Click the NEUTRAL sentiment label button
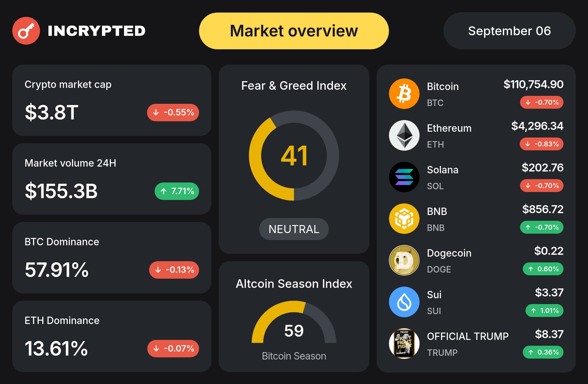This screenshot has height=384, width=588. click(294, 229)
